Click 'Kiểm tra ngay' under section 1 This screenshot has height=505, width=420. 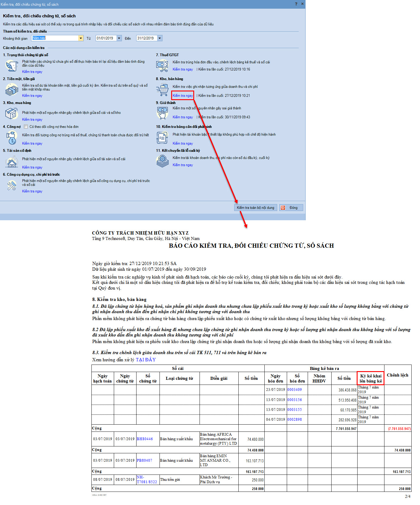click(x=32, y=72)
